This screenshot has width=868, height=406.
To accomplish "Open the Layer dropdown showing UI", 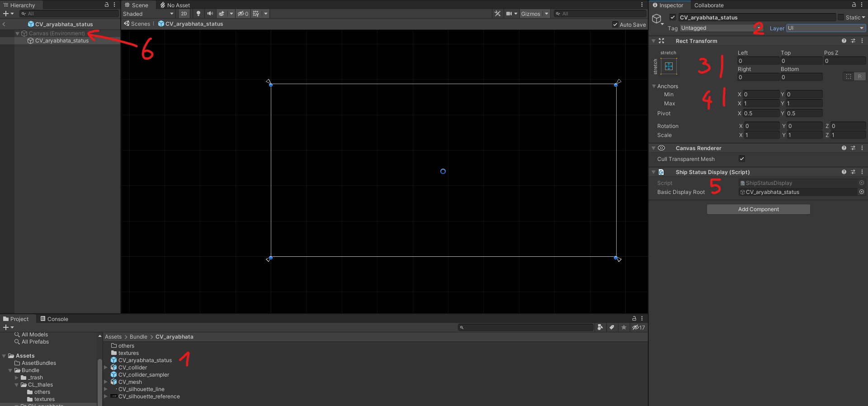I will (826, 28).
